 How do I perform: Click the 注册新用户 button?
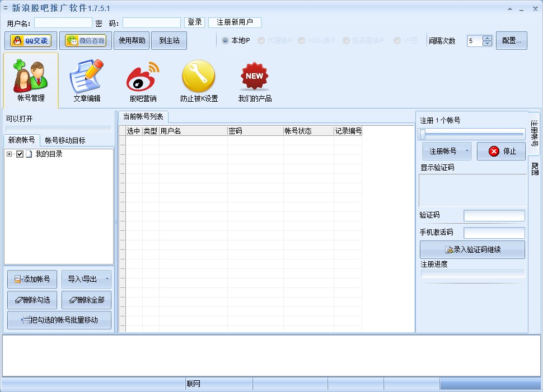pos(235,22)
